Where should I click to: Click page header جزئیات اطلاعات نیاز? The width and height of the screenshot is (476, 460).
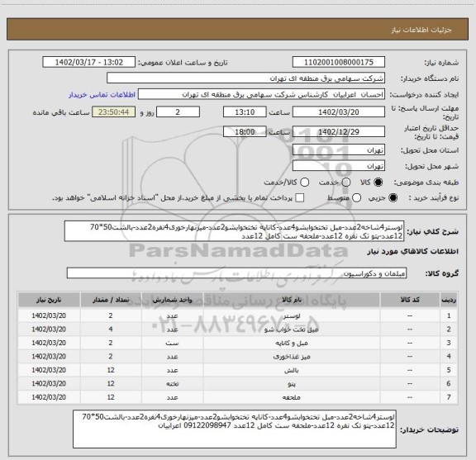pos(421,30)
